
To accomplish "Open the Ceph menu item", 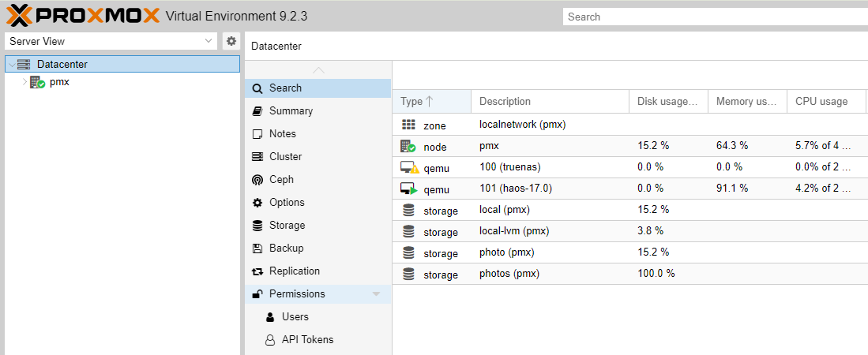I will click(318, 180).
